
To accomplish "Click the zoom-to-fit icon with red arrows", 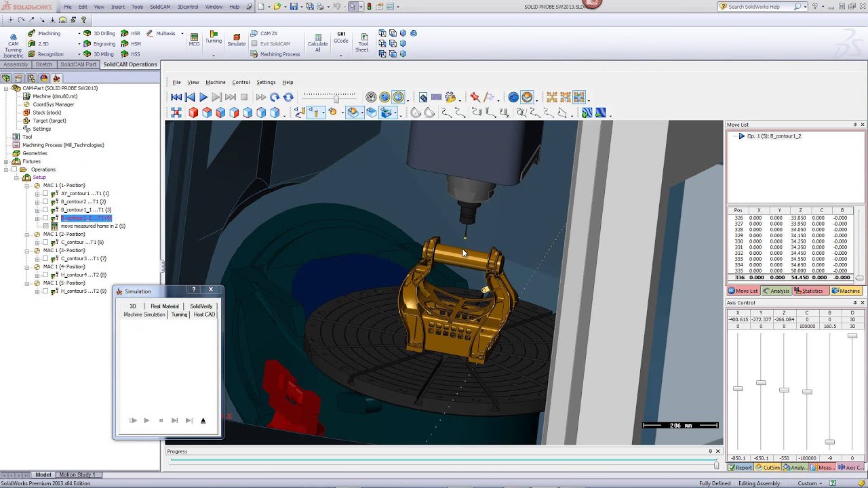I will pyautogui.click(x=176, y=113).
